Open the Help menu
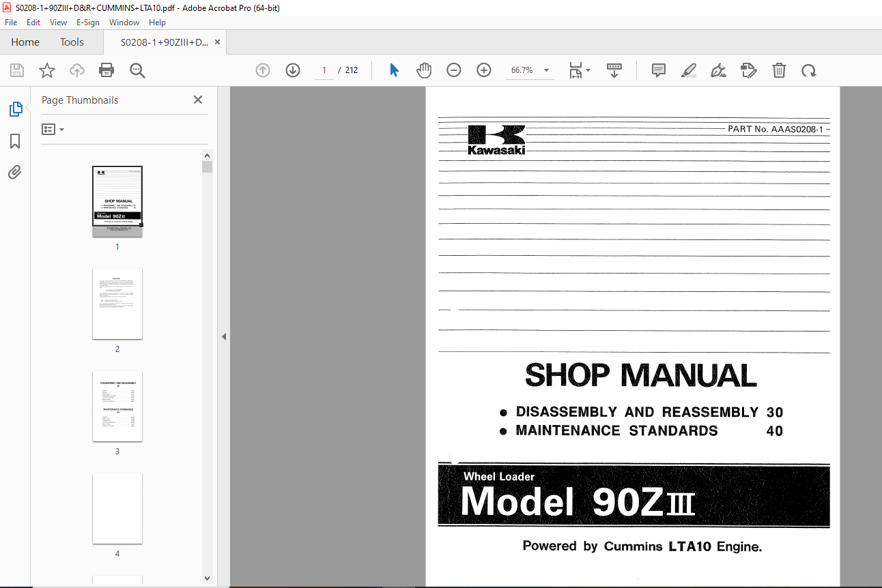This screenshot has height=588, width=882. tap(157, 23)
